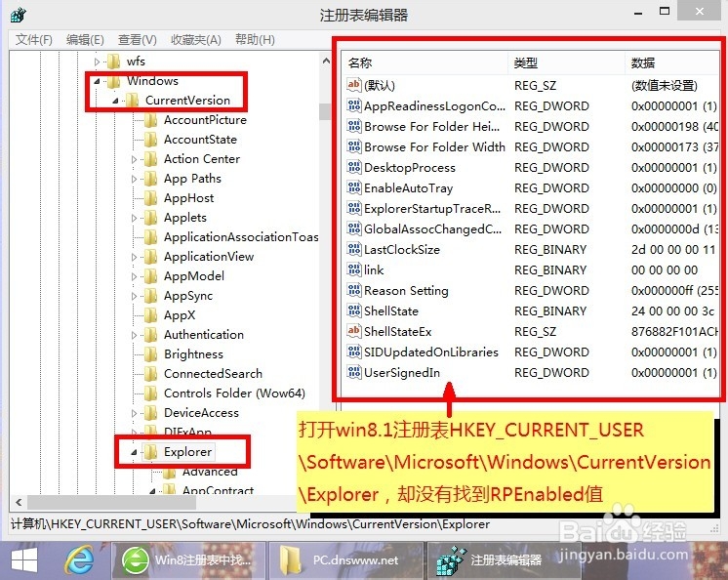Click the tree pane vertical scrollbar thumb
Screen dimensions: 728x580
pyautogui.click(x=325, y=112)
